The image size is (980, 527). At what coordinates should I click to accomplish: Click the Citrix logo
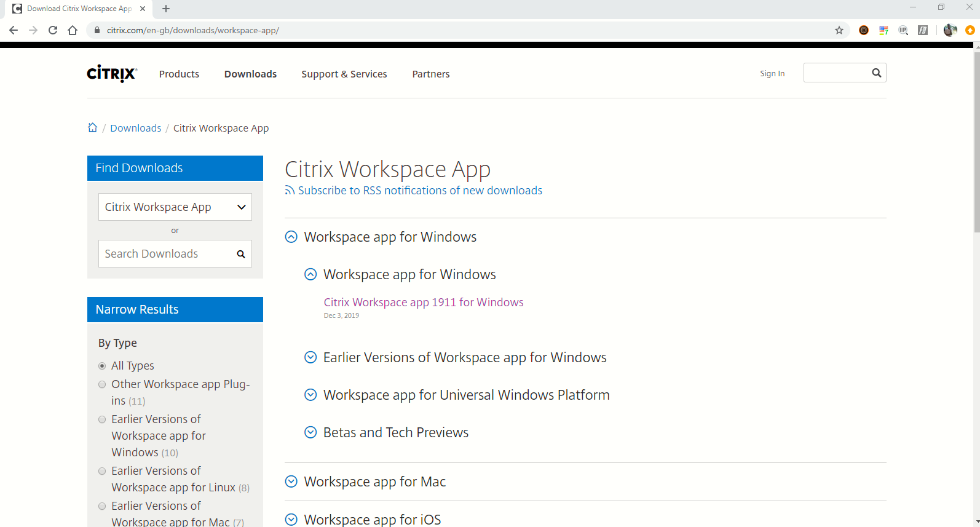pyautogui.click(x=112, y=74)
